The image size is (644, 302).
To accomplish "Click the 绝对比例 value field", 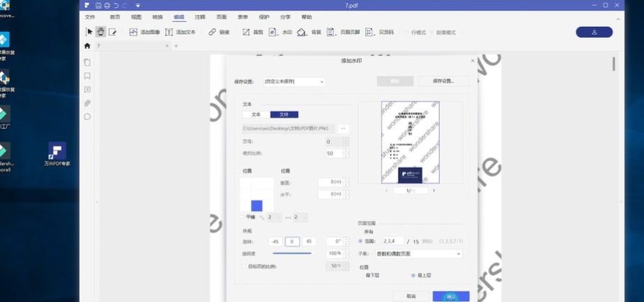I will (334, 153).
